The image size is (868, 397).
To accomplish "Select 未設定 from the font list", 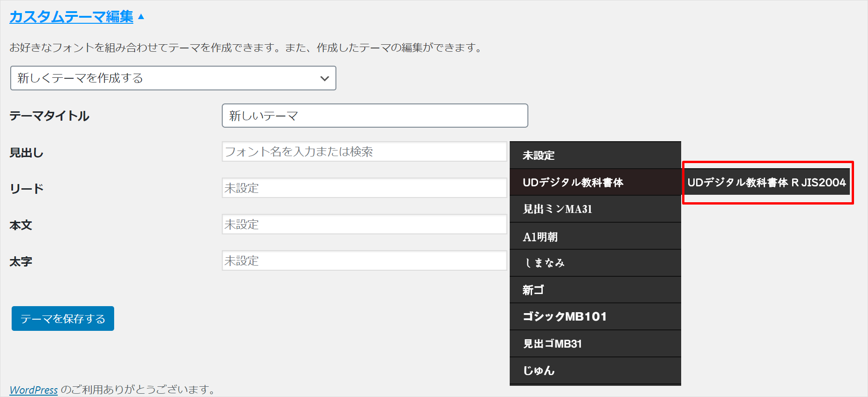I will pos(595,156).
